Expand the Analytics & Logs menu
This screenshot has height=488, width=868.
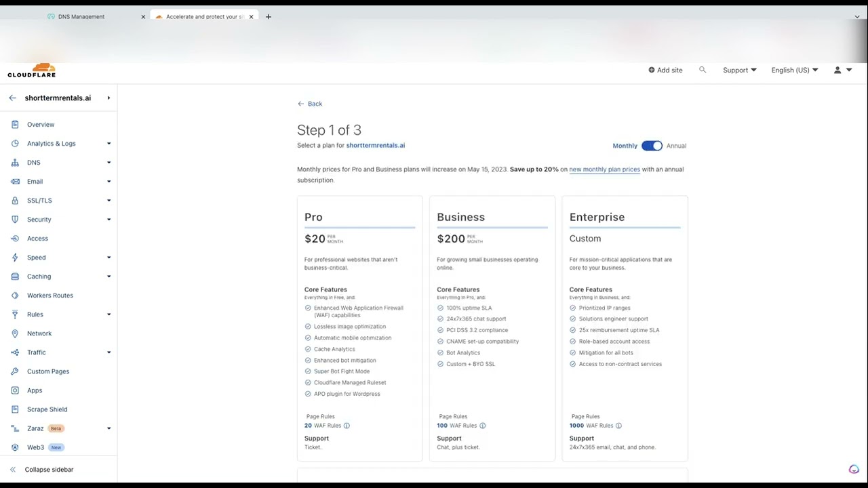pyautogui.click(x=108, y=144)
